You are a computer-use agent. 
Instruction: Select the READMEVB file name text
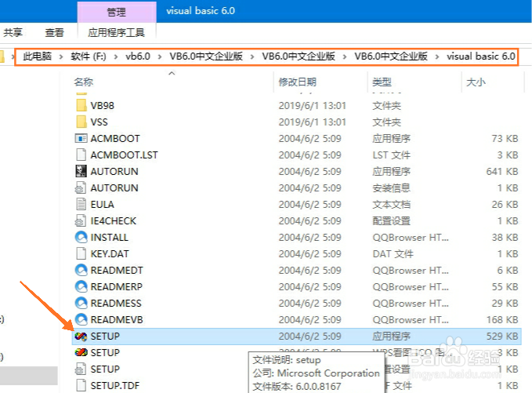click(117, 319)
